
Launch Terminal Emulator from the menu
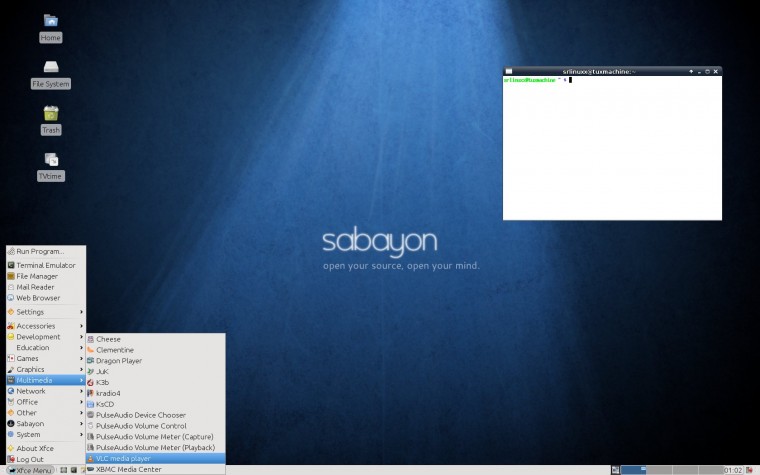pos(46,265)
